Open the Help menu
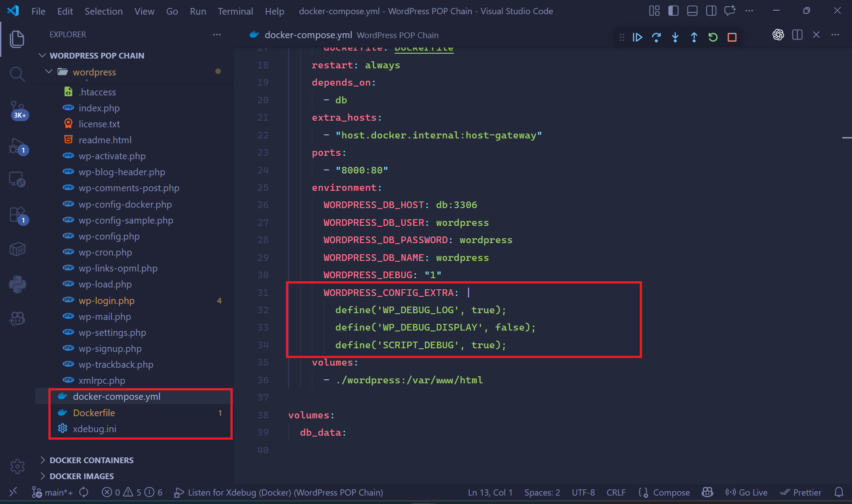852x504 pixels. pos(274,11)
